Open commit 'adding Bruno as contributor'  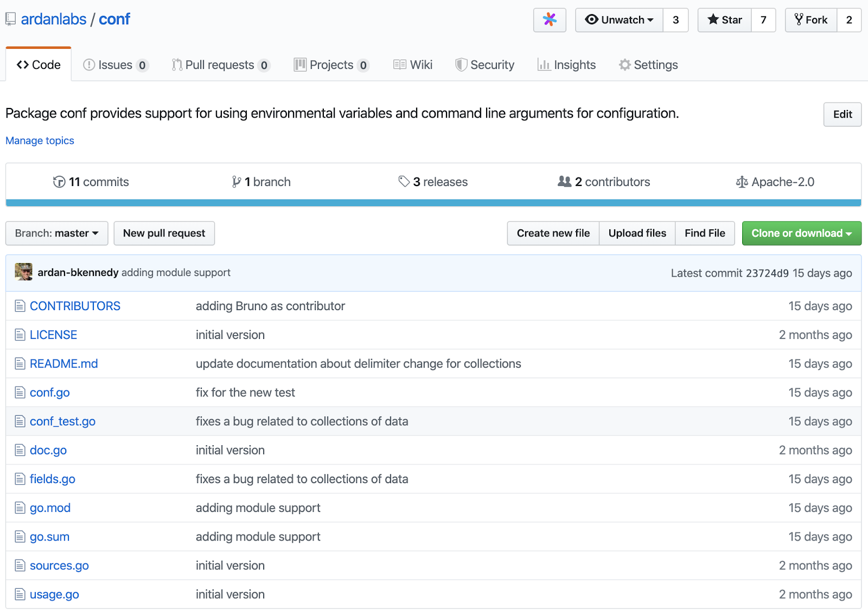270,306
